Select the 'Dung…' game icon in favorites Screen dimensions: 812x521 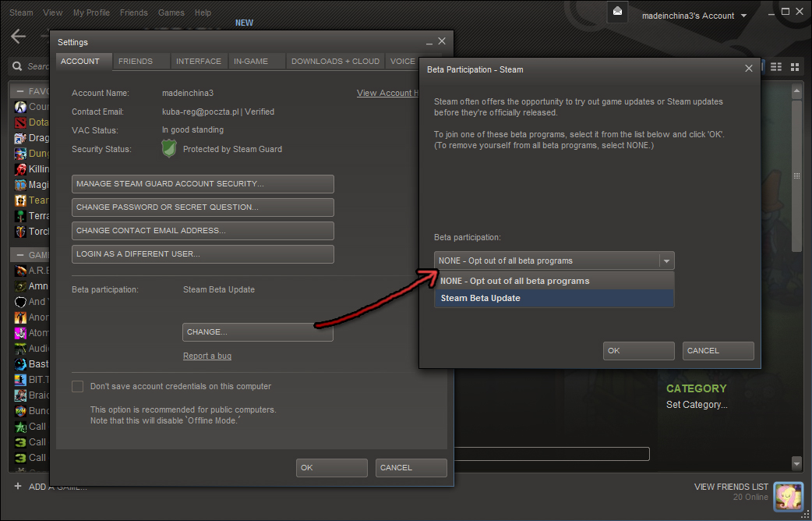click(20, 154)
